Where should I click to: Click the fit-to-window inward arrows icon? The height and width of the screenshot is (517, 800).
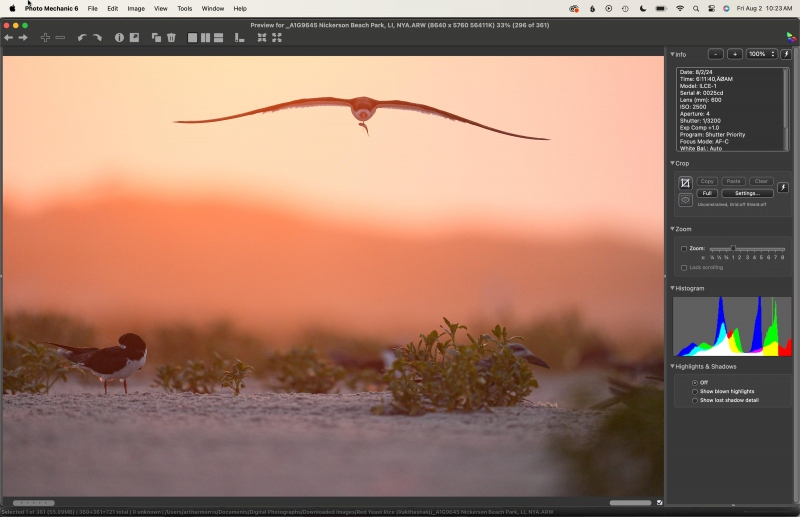[262, 38]
